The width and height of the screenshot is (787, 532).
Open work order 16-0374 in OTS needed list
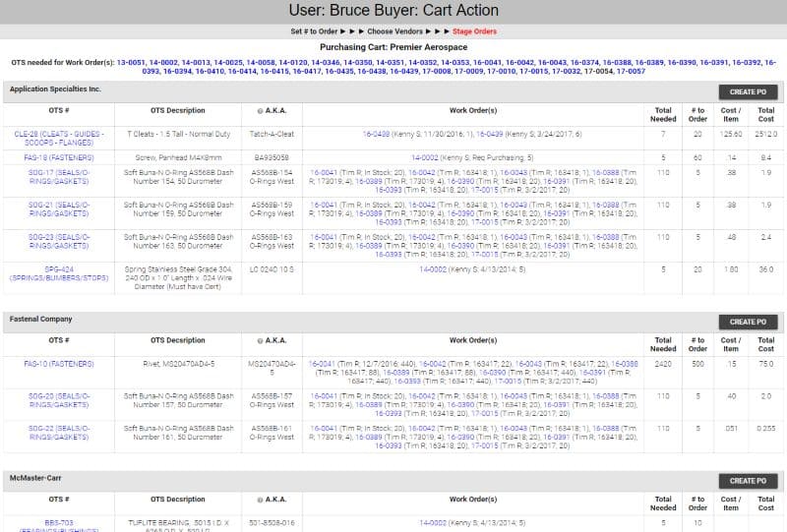tap(584, 63)
